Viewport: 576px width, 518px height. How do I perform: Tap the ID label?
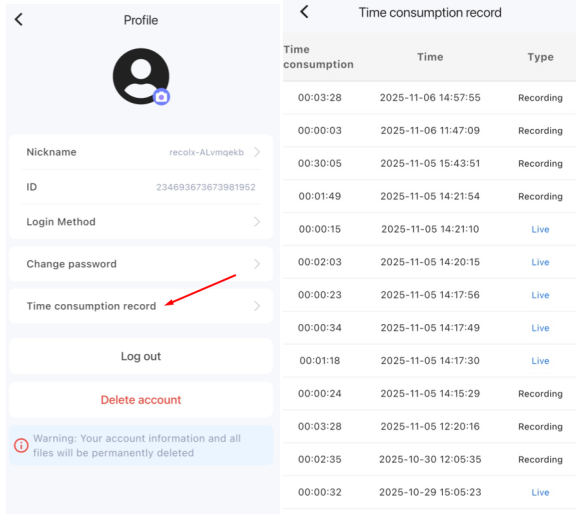32,187
